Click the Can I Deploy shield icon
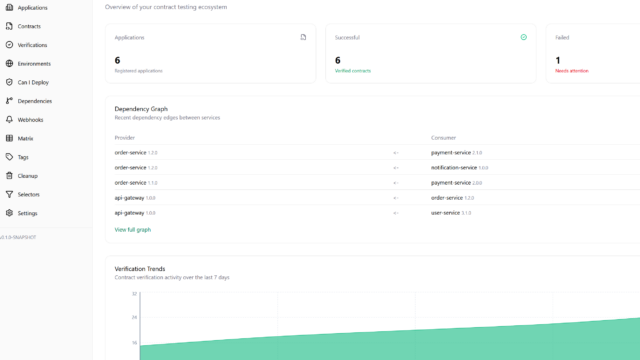640x360 pixels. (x=9, y=82)
